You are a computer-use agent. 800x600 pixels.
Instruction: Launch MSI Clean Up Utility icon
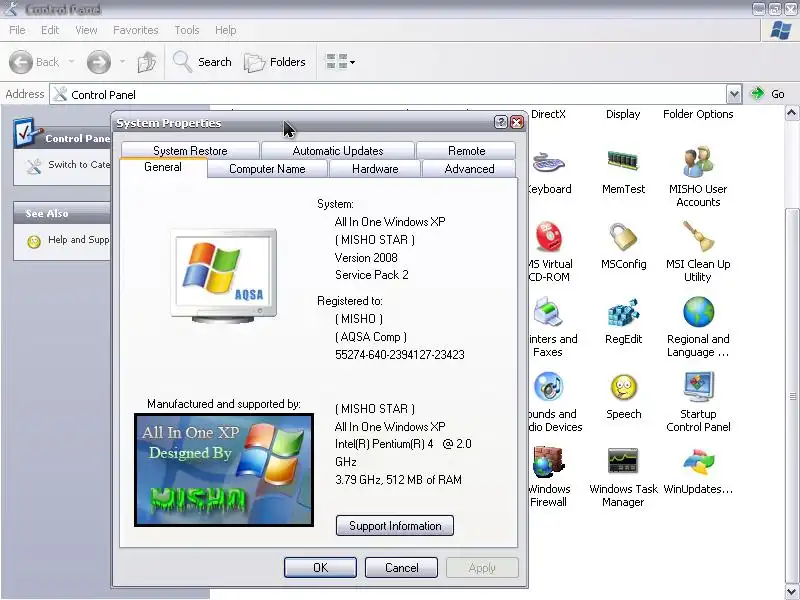click(x=698, y=236)
